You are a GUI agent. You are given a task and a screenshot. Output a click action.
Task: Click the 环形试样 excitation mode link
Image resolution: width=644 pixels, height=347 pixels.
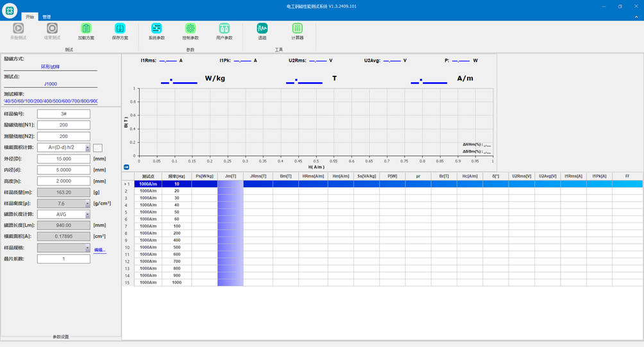pyautogui.click(x=50, y=67)
